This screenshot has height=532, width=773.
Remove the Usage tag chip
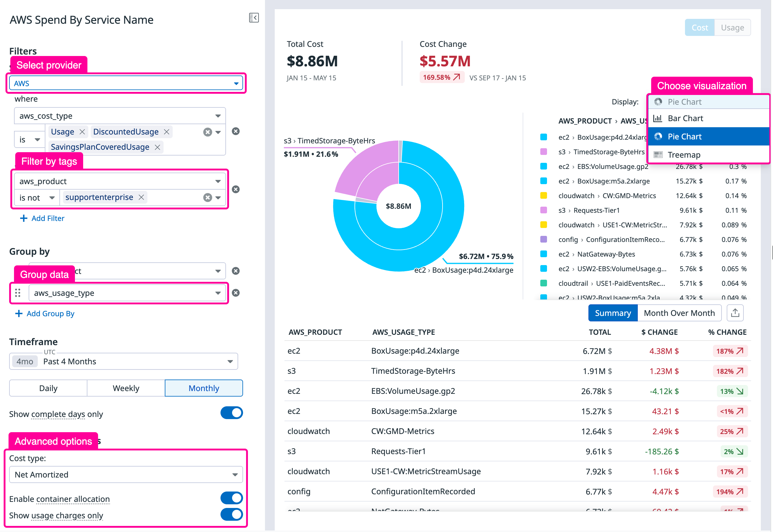[82, 132]
